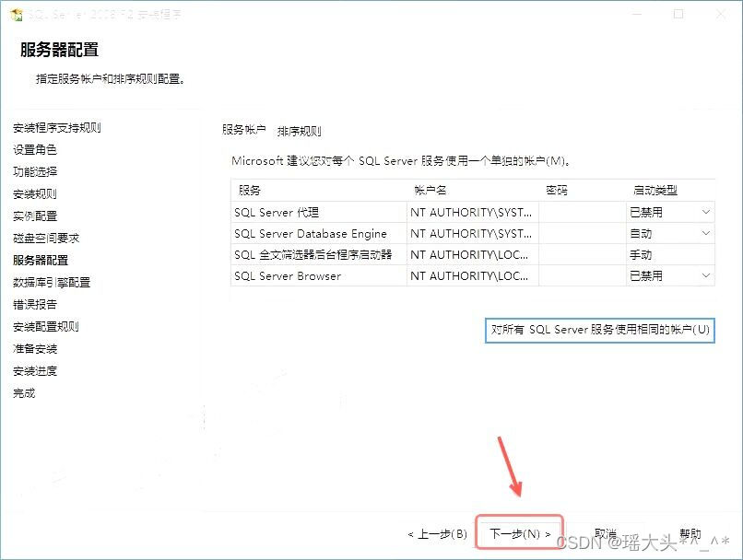Click 数据库引擎配置 in the step list
This screenshot has width=743, height=560.
[52, 282]
